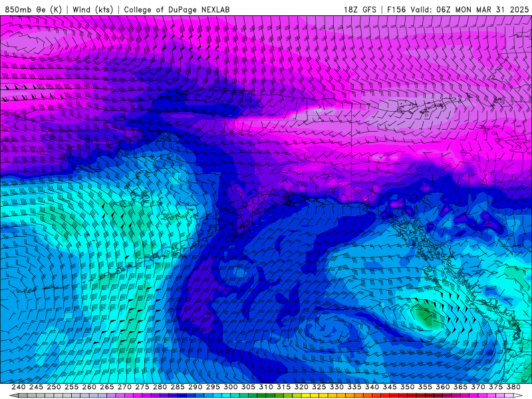Click the 365 color scale label

pos(460,387)
